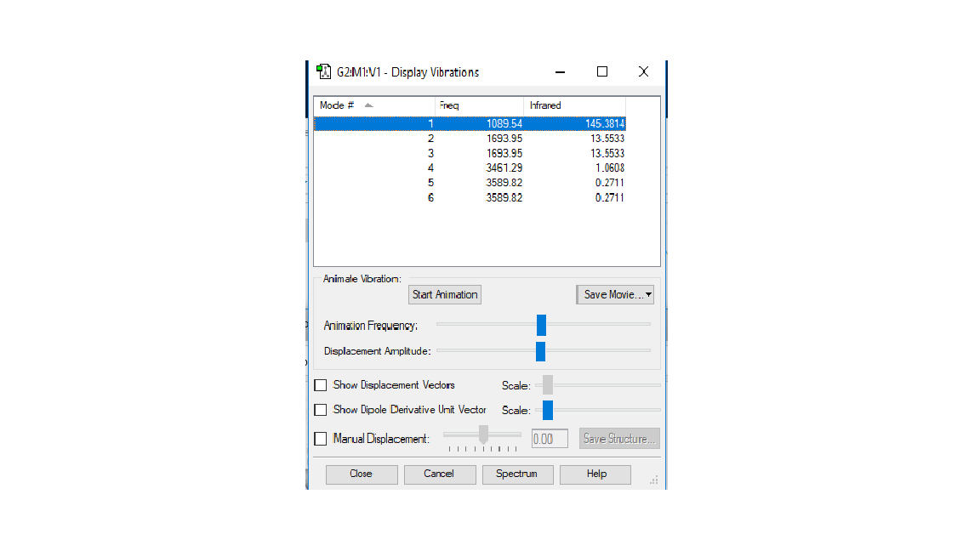Close window using title bar X

click(x=643, y=71)
